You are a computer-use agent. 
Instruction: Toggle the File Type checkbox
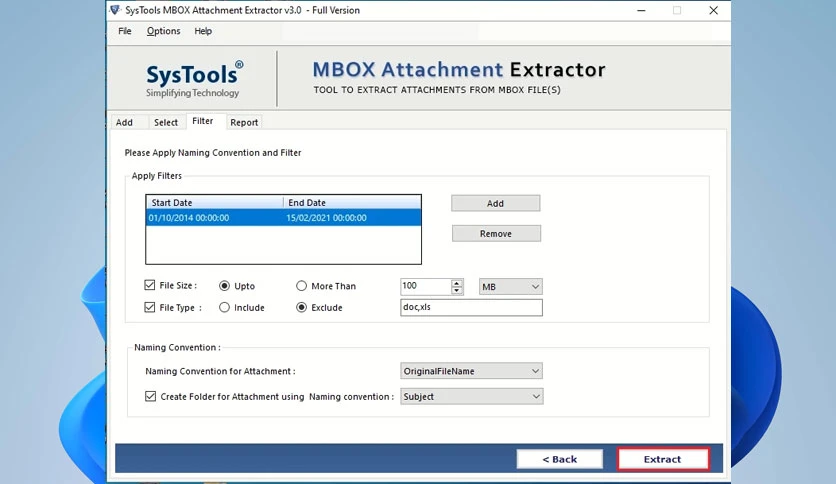(x=150, y=307)
